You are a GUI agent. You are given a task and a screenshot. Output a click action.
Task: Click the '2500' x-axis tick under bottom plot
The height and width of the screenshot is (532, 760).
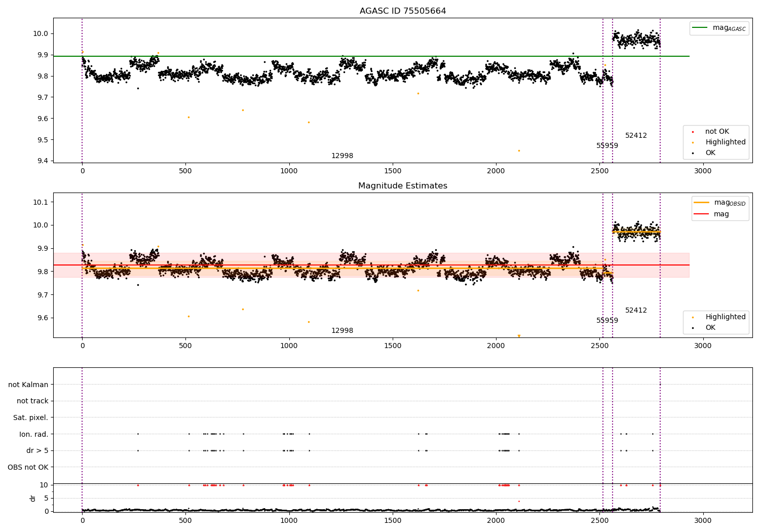[x=599, y=520]
